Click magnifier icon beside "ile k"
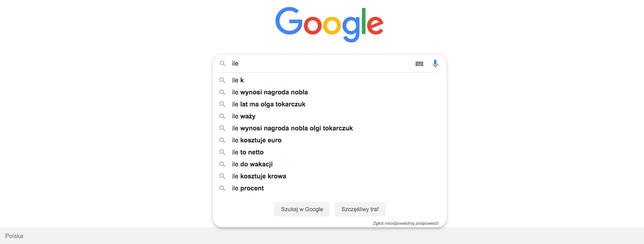 222,80
